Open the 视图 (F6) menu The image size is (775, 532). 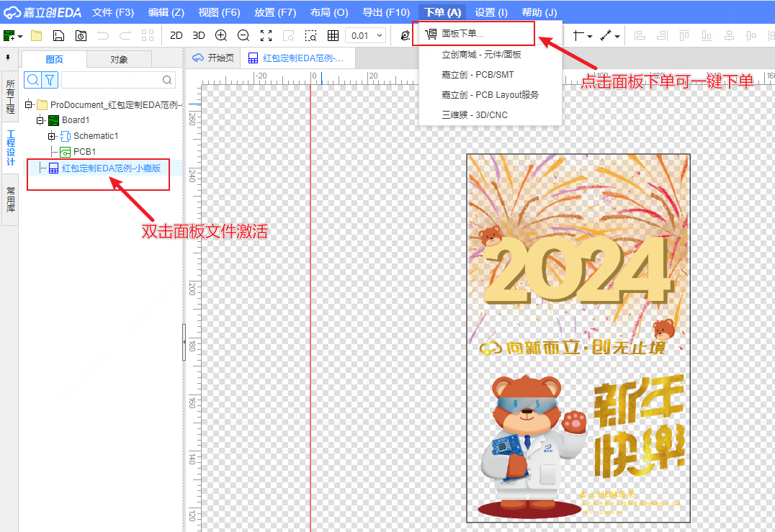pos(219,12)
